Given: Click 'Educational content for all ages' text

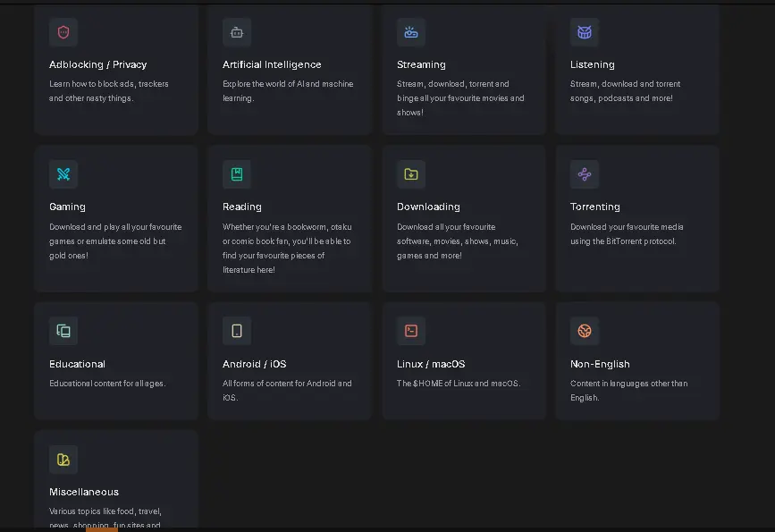Looking at the screenshot, I should [106, 384].
